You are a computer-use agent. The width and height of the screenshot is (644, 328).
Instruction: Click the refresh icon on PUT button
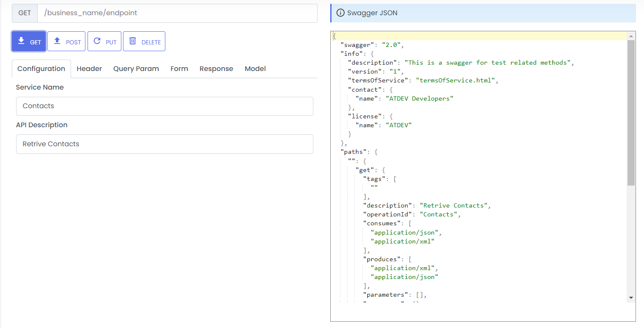pyautogui.click(x=97, y=41)
